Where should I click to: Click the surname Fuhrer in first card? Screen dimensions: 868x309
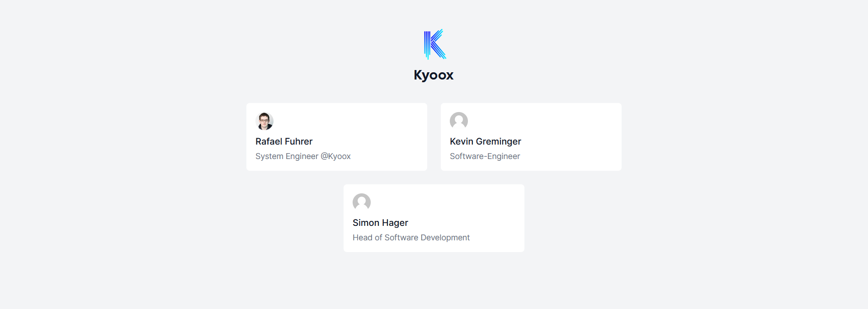pos(298,141)
